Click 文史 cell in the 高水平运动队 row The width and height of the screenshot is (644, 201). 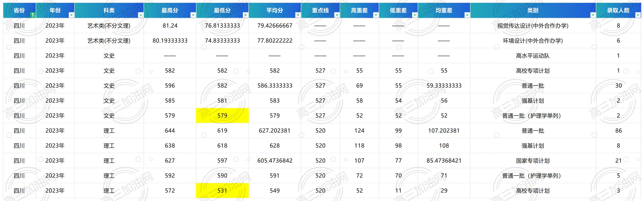coord(109,55)
